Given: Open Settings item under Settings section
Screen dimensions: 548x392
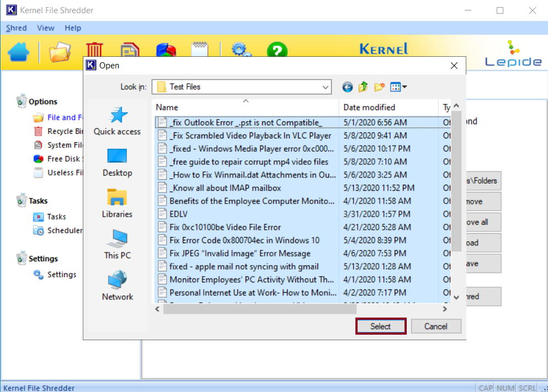Looking at the screenshot, I should point(55,275).
